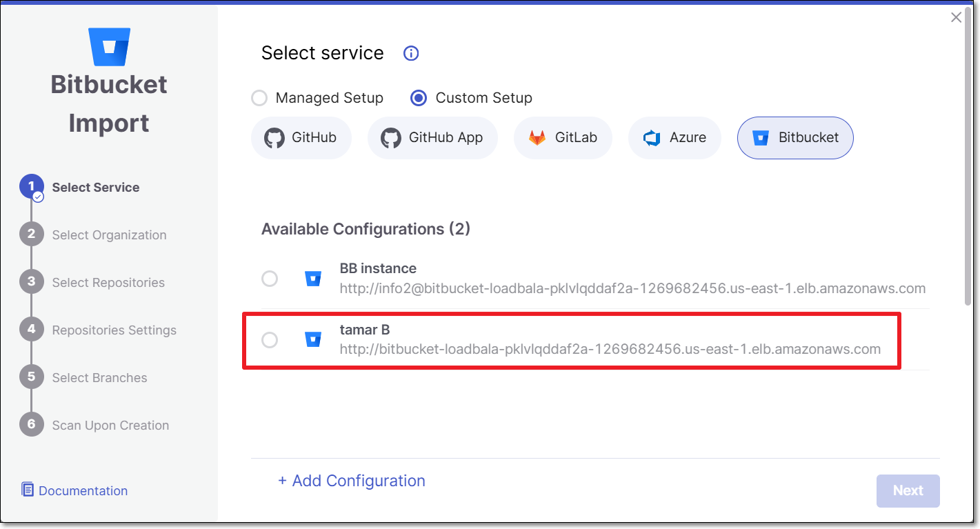980x529 pixels.
Task: Click the info icon beside Select service
Action: coord(411,53)
